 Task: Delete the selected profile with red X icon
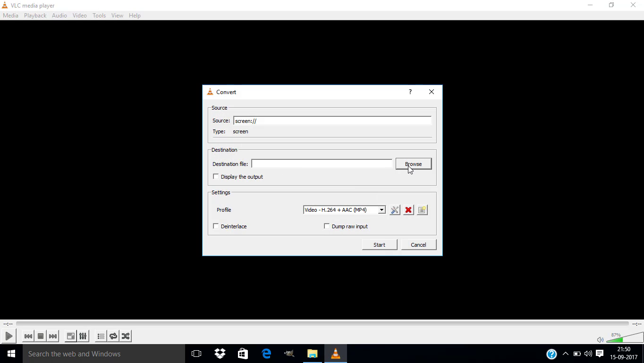click(x=408, y=210)
